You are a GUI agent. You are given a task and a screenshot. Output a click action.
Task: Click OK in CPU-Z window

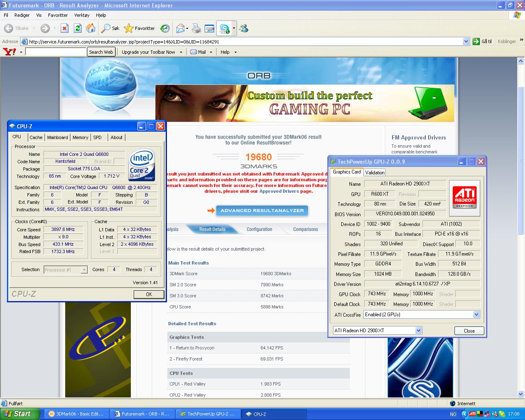(149, 294)
